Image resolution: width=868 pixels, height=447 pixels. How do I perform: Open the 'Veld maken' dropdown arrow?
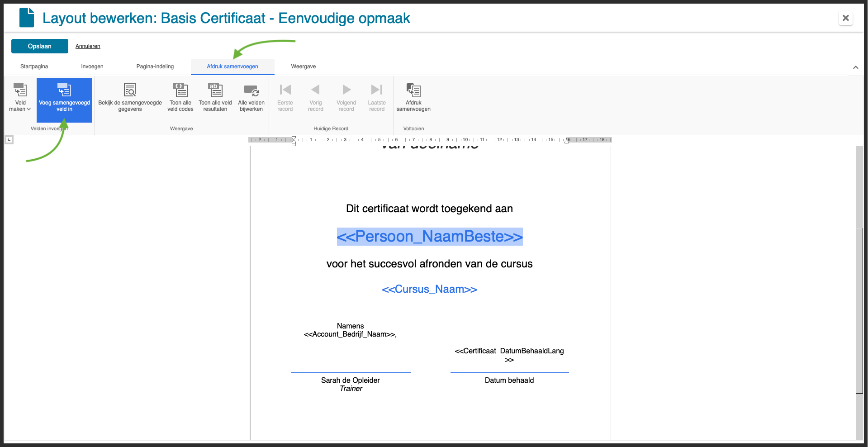(x=28, y=109)
